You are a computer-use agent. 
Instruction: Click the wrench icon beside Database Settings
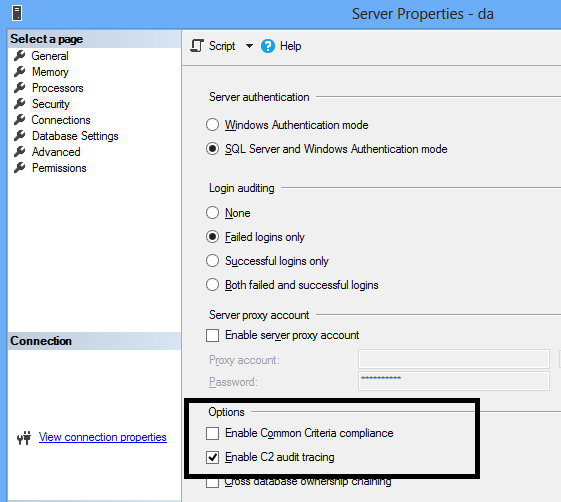[20, 136]
